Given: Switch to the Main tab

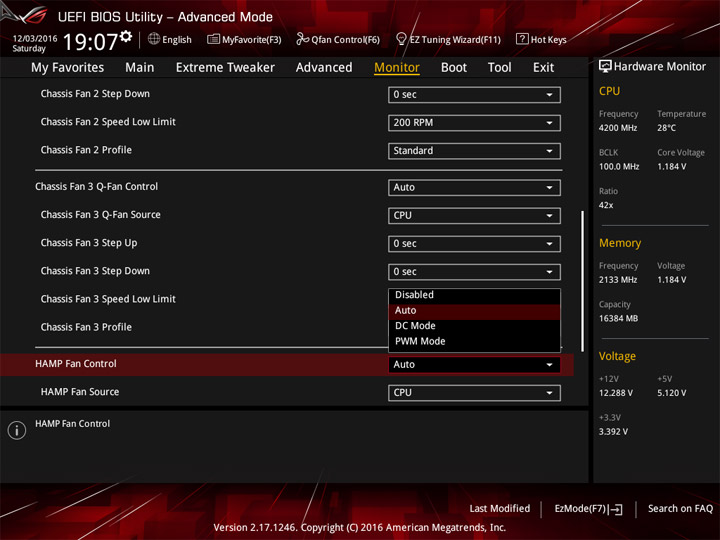Looking at the screenshot, I should coord(140,68).
